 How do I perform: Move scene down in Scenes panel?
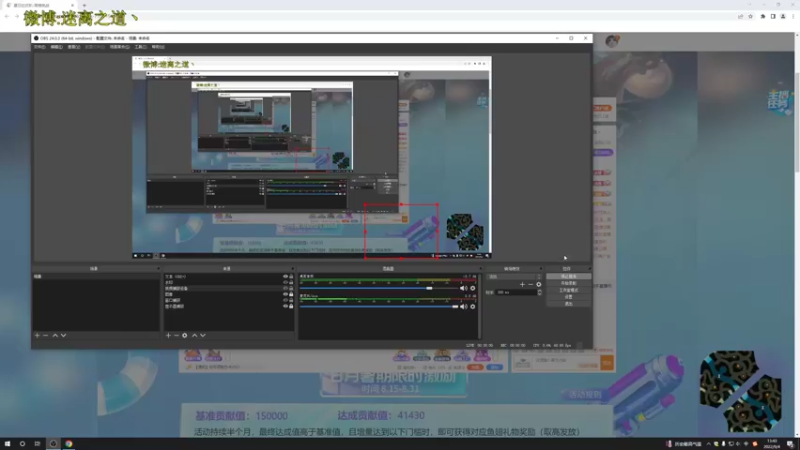pyautogui.click(x=63, y=335)
